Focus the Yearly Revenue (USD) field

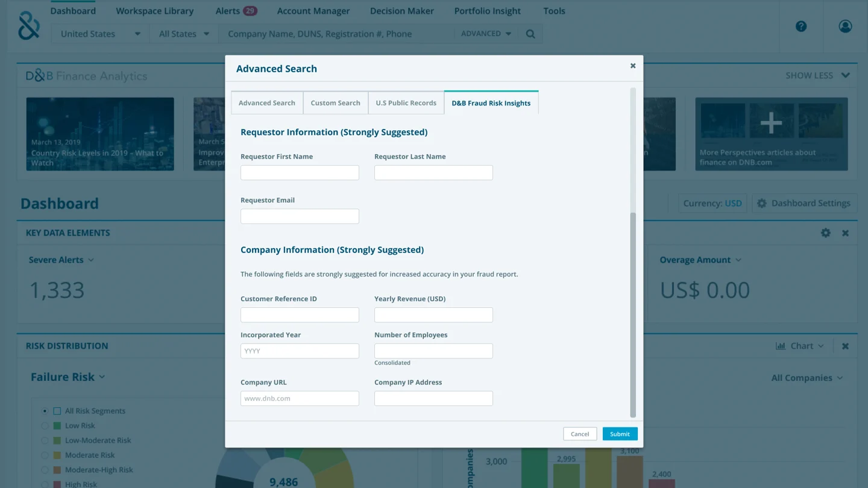pos(433,314)
